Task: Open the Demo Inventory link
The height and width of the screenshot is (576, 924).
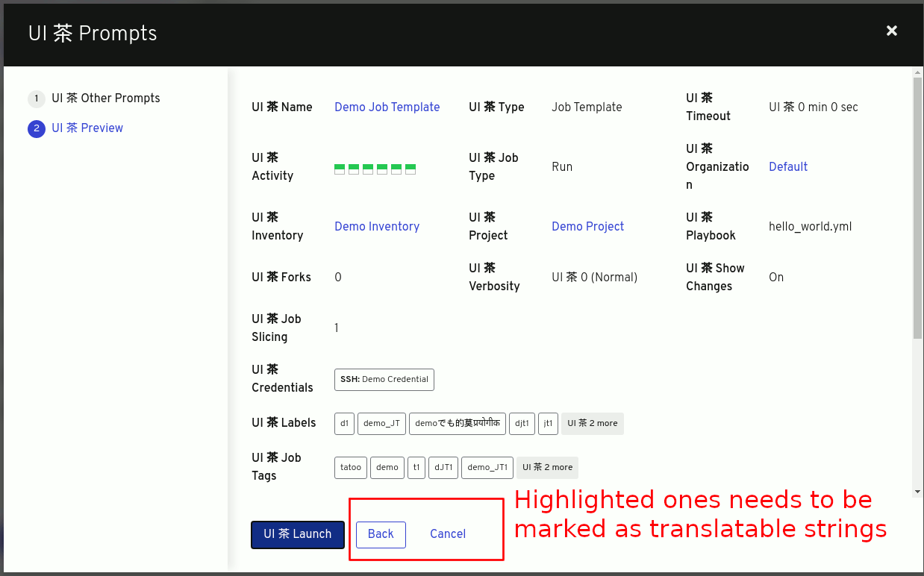Action: 377,226
